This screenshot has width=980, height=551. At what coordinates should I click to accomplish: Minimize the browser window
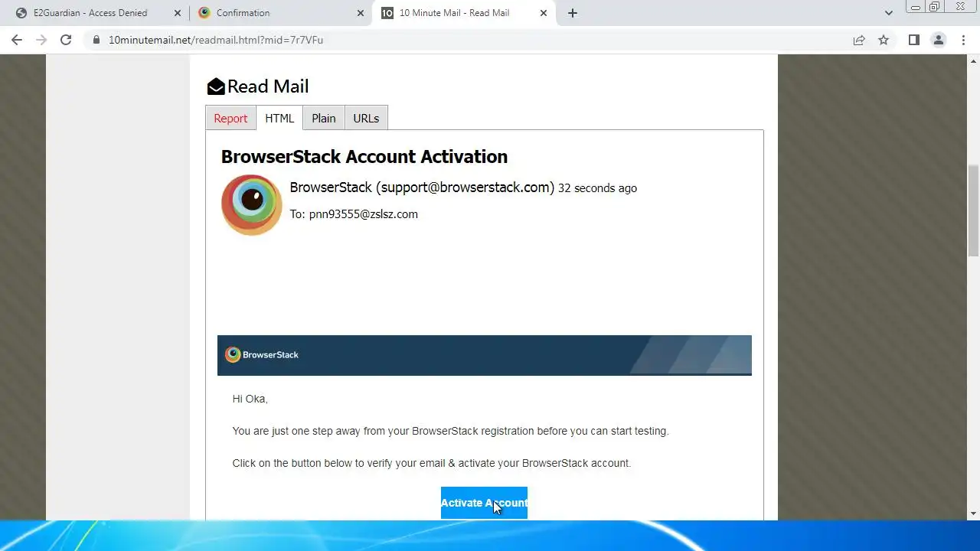(x=915, y=7)
